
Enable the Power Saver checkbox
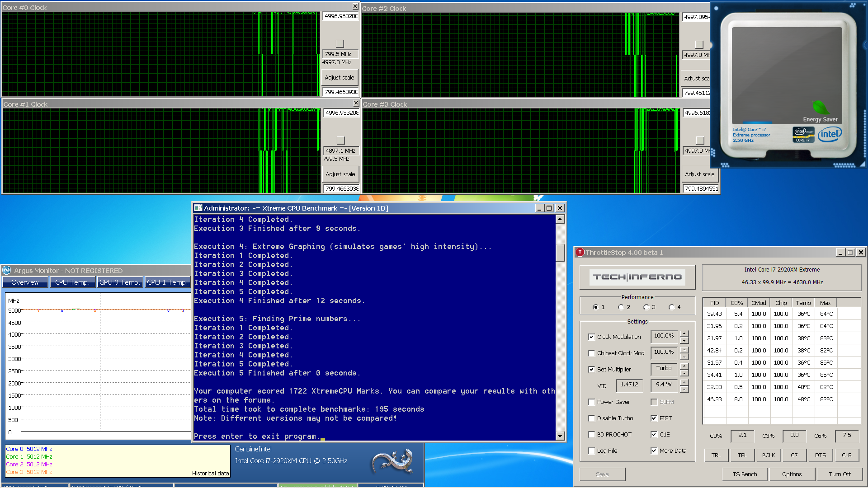tap(591, 402)
